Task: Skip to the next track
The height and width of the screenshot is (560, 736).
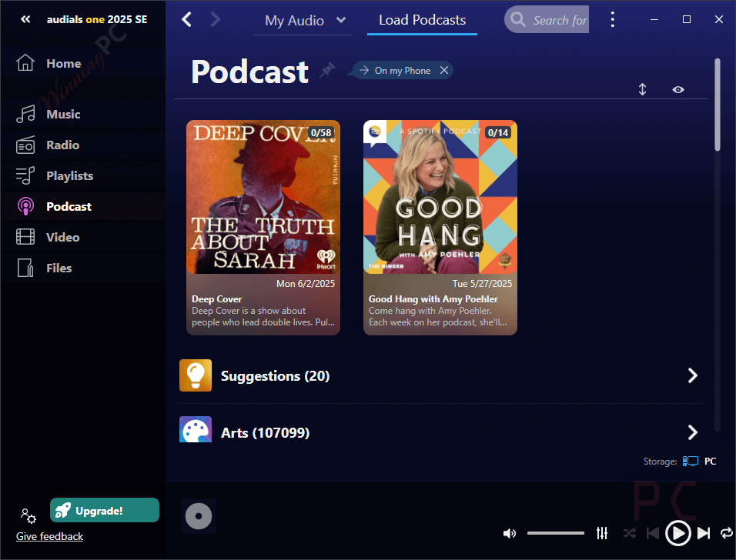Action: pos(703,533)
